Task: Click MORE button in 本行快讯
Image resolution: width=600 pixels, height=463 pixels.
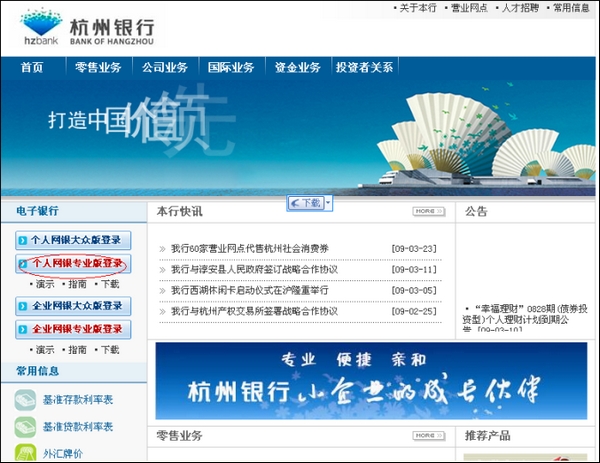Action: [x=429, y=211]
